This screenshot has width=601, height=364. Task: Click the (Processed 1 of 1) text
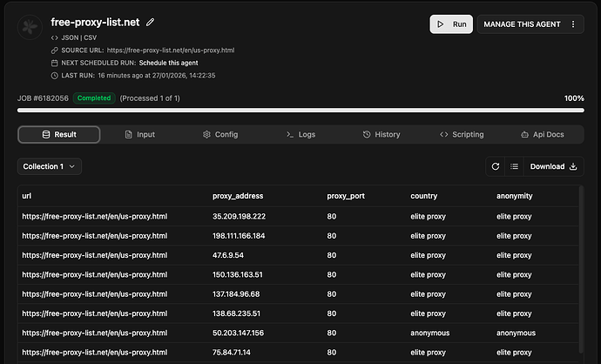coord(150,98)
